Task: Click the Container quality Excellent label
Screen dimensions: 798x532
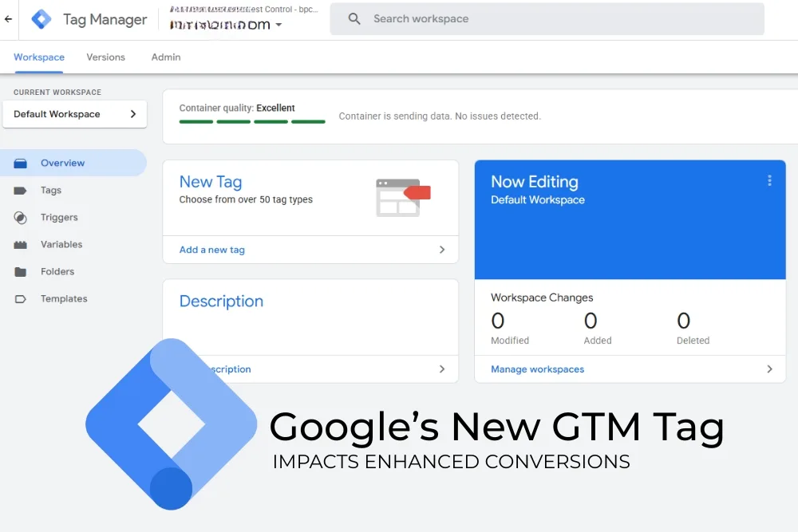Action: (x=237, y=108)
